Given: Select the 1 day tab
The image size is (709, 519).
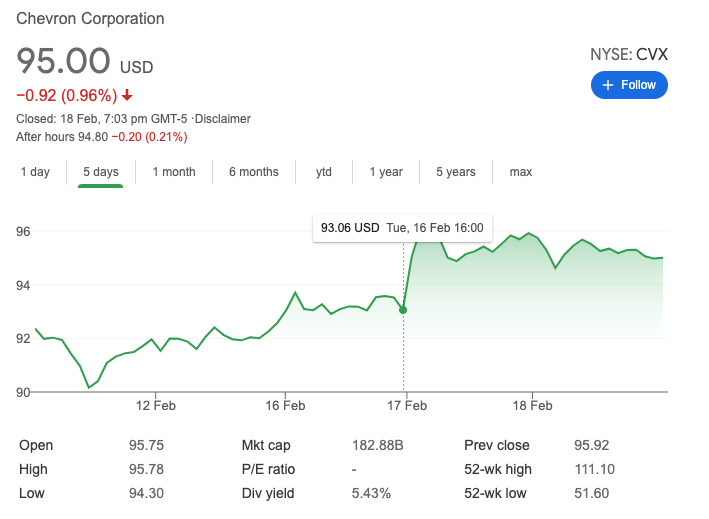Looking at the screenshot, I should click(x=35, y=172).
